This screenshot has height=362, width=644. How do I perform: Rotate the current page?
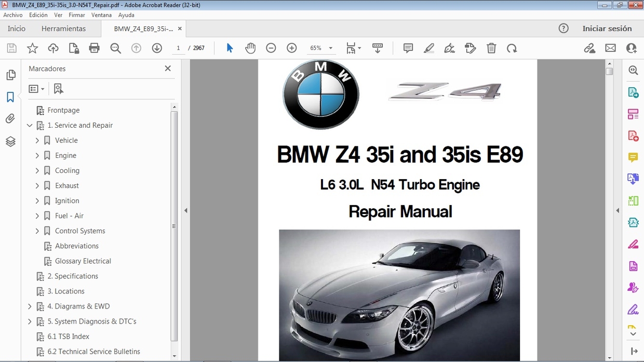point(512,48)
